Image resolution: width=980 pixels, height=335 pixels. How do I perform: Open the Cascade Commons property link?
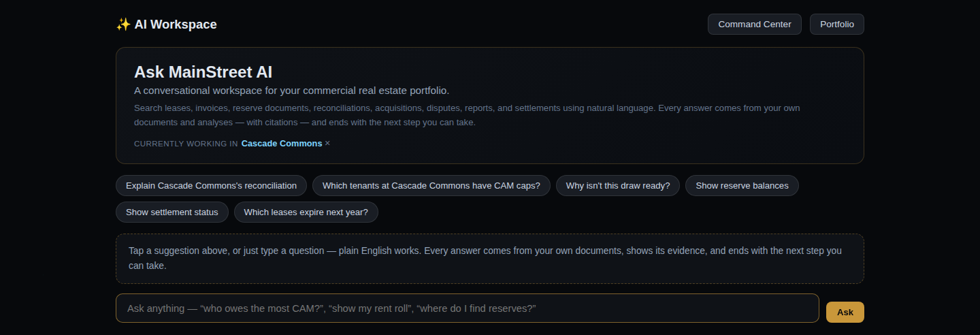[282, 144]
